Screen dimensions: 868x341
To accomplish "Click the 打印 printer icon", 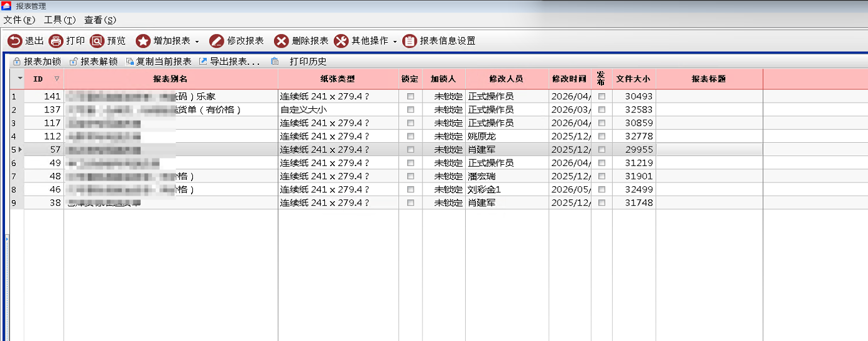I will coord(56,41).
